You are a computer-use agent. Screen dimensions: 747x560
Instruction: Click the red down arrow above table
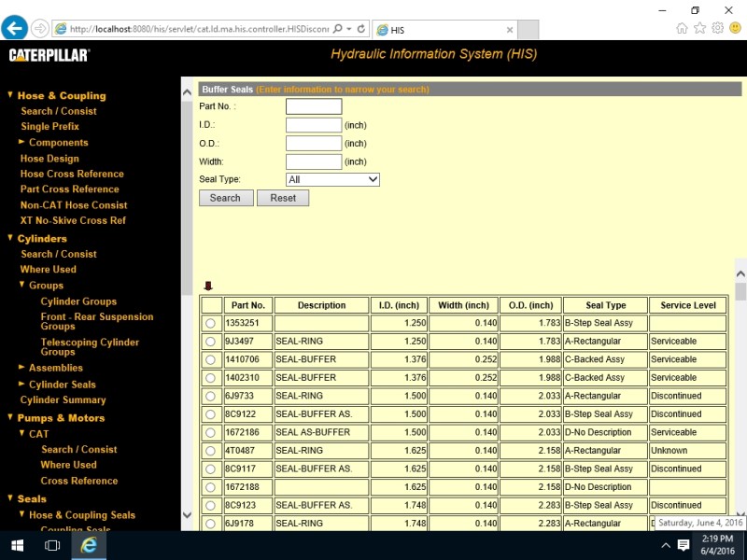coord(208,287)
